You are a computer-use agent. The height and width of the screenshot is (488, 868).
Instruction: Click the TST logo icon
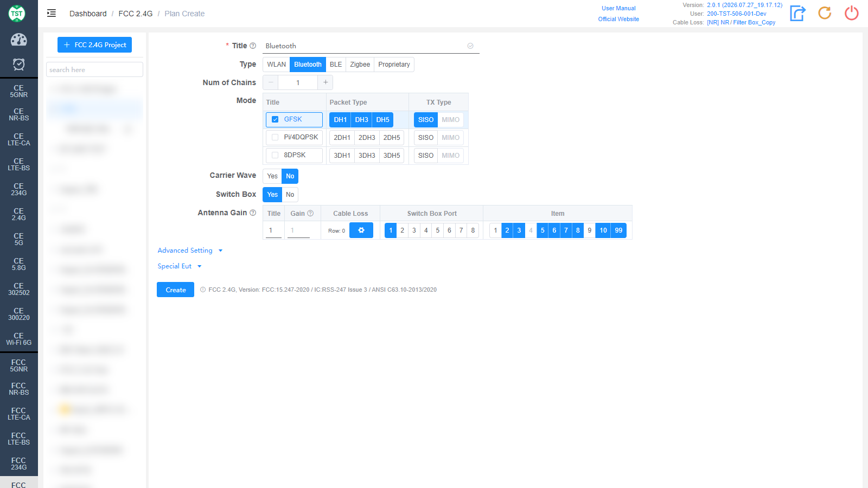(x=17, y=14)
